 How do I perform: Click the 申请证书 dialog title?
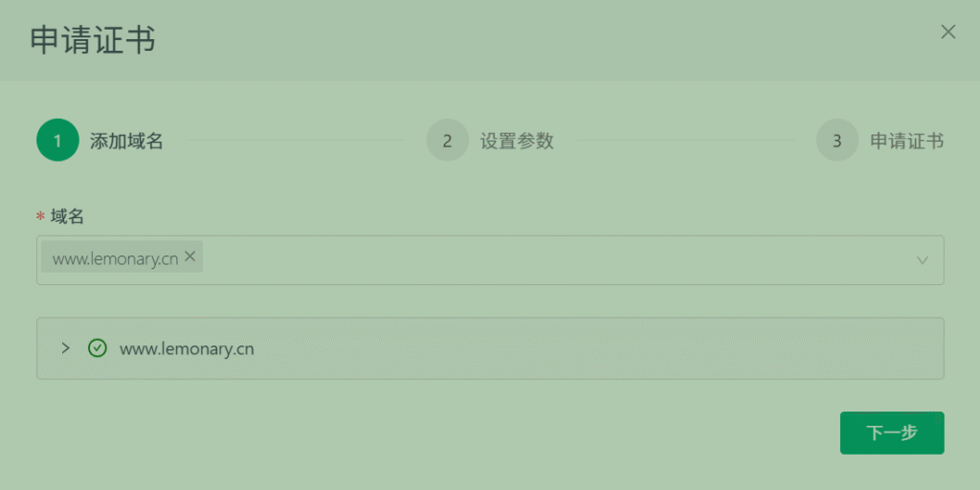pos(93,40)
